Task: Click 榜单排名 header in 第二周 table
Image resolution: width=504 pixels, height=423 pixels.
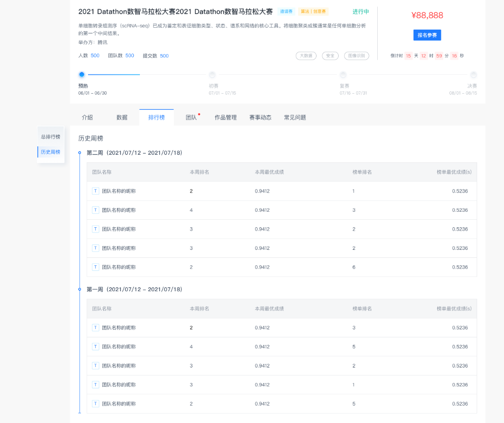Action: click(x=362, y=172)
